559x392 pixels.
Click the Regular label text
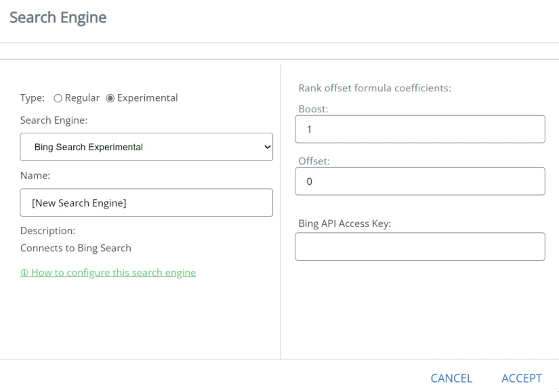(x=82, y=98)
